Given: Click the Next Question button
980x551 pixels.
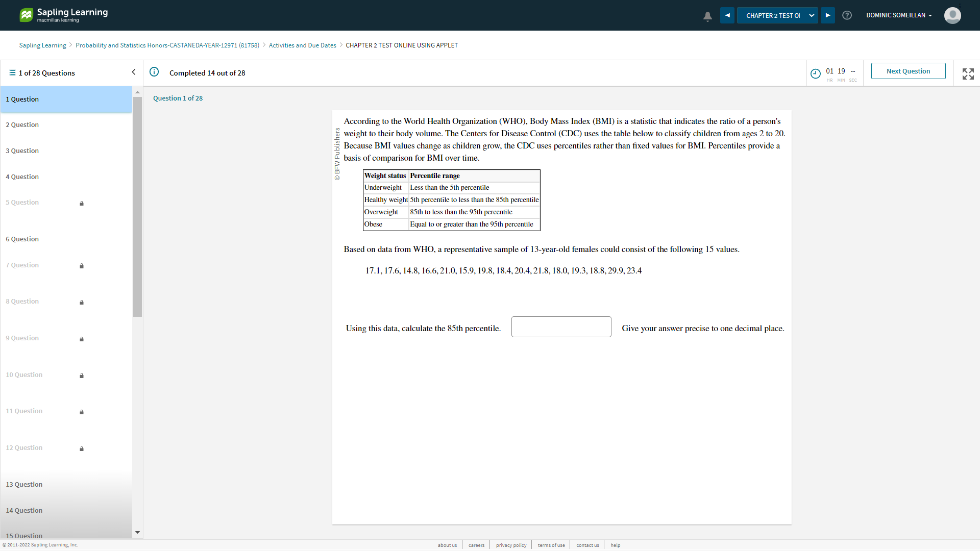Looking at the screenshot, I should click(x=908, y=71).
